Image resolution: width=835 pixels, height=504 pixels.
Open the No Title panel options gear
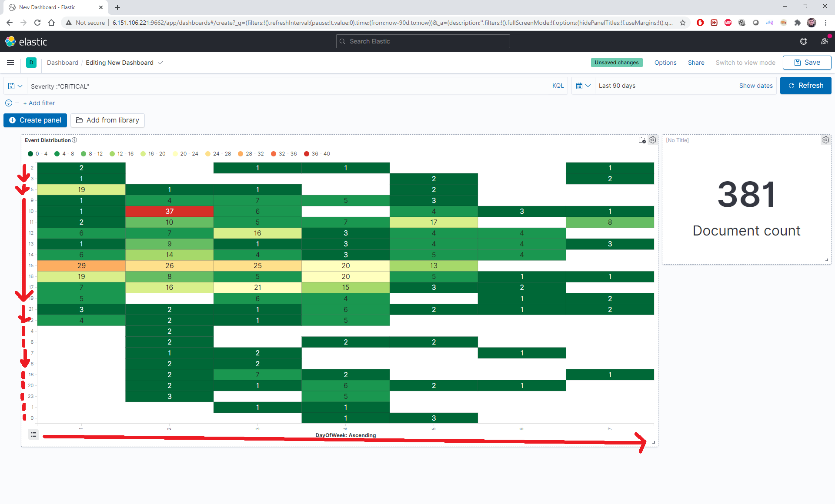pyautogui.click(x=825, y=140)
